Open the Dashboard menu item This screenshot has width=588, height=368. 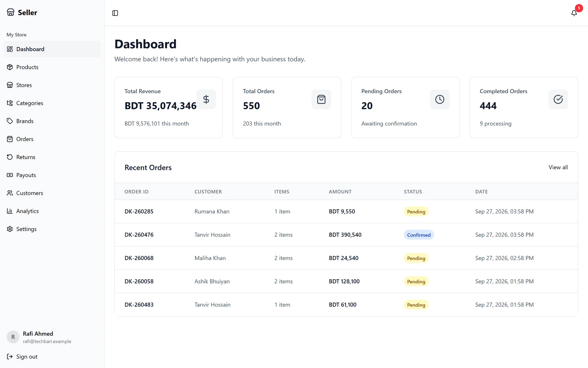tap(52, 49)
